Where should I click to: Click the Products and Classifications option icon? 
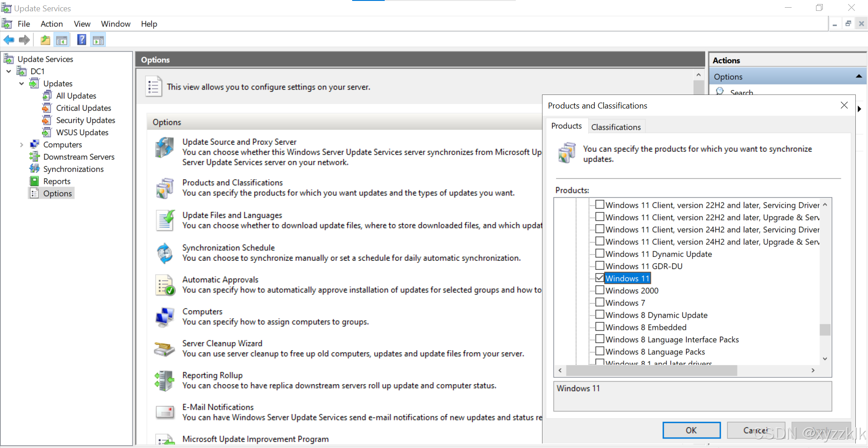click(165, 188)
